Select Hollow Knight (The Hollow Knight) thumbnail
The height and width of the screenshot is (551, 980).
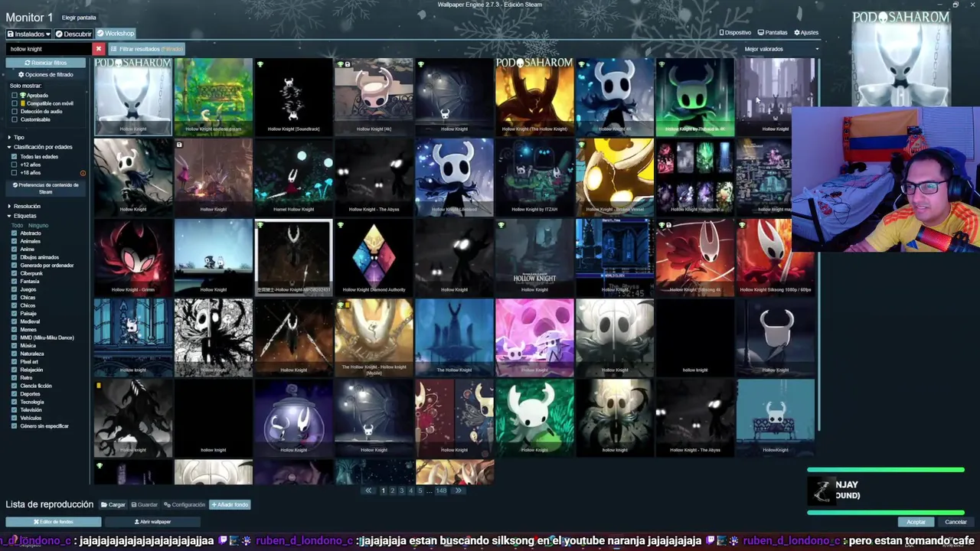pos(534,96)
